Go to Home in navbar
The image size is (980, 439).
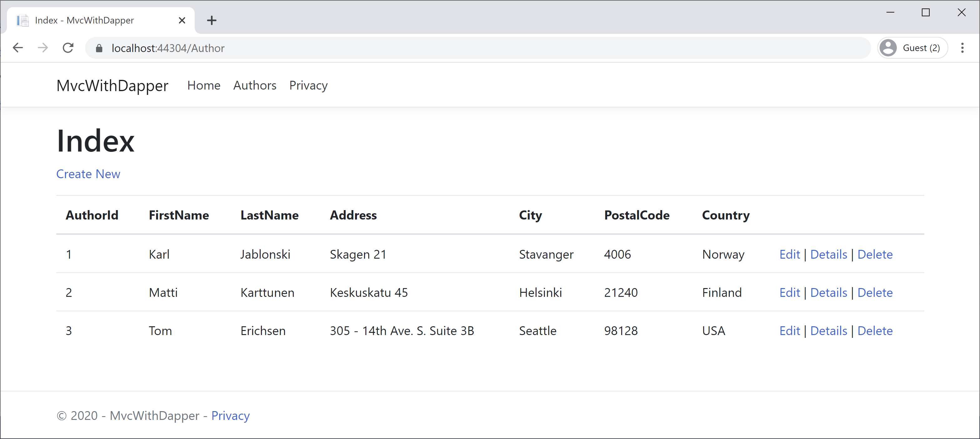[x=204, y=86]
